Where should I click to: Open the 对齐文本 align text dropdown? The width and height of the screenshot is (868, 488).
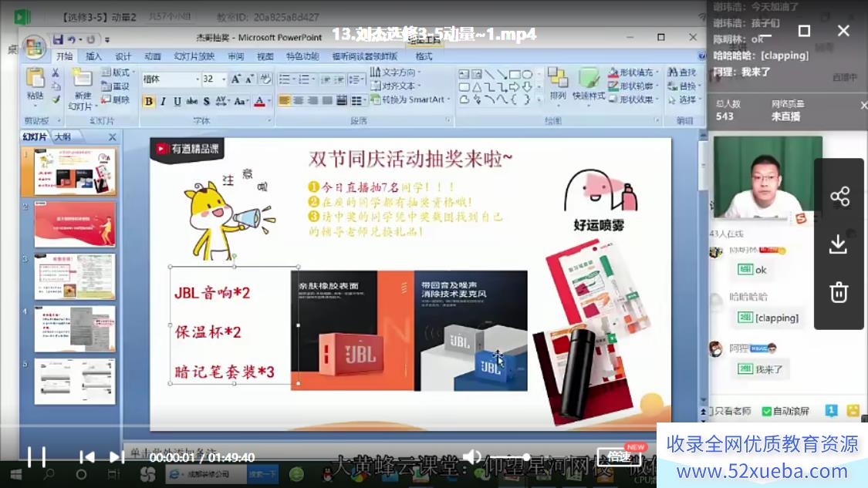click(x=396, y=86)
